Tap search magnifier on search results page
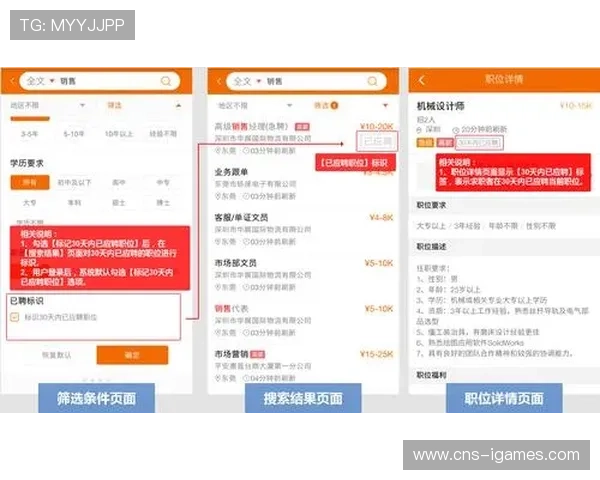Image resolution: width=600 pixels, height=480 pixels. point(372,81)
